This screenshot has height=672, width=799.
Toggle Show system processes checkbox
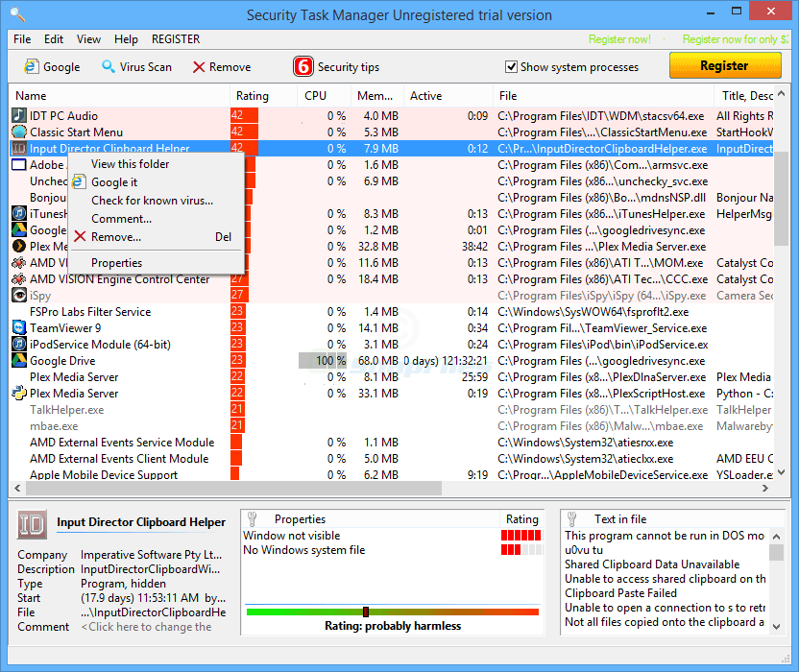click(511, 67)
